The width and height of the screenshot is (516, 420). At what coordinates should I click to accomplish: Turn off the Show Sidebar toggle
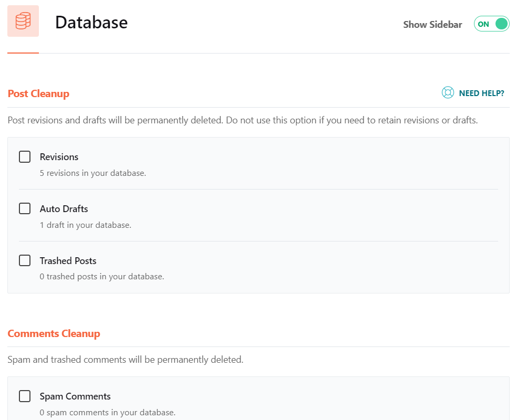pyautogui.click(x=491, y=24)
